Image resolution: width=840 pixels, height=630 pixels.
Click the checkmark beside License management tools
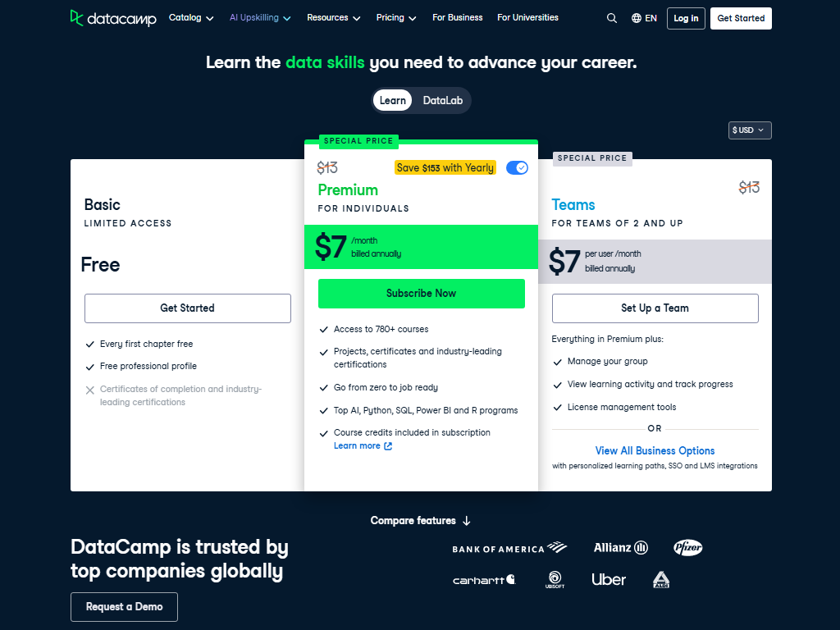557,408
